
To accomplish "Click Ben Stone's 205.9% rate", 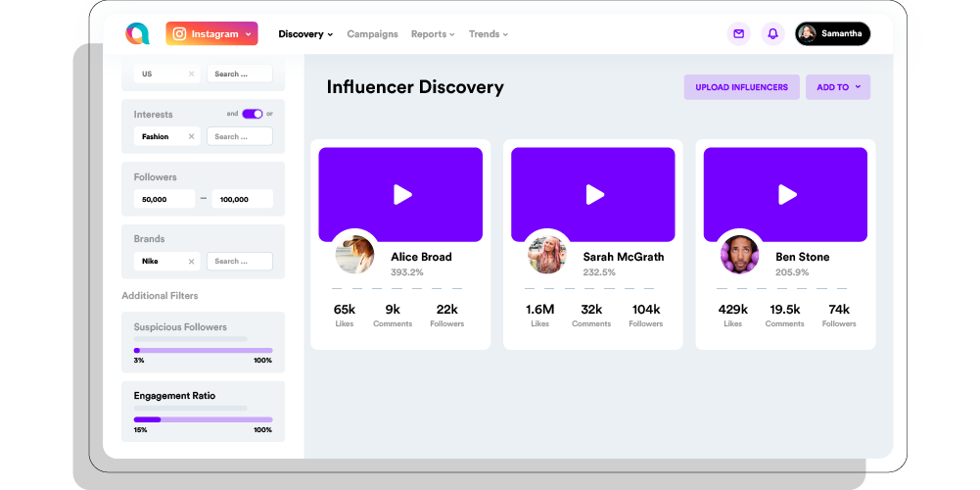I will (792, 272).
